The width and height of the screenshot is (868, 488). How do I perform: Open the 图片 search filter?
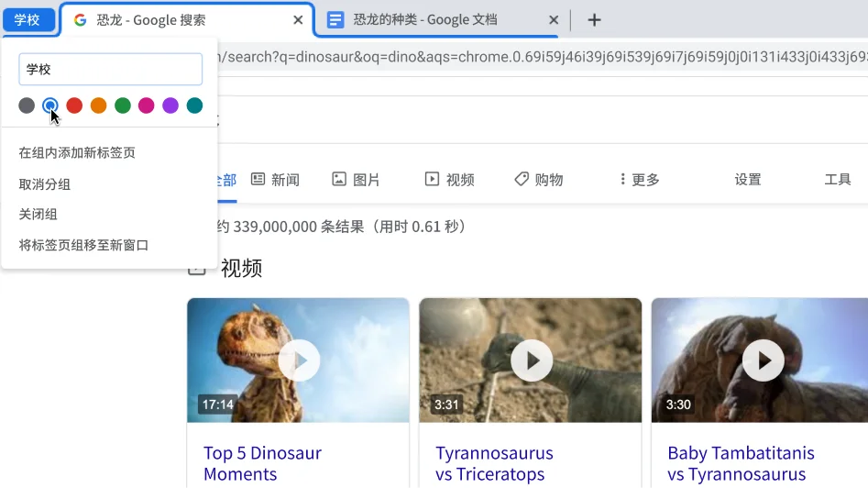click(356, 180)
